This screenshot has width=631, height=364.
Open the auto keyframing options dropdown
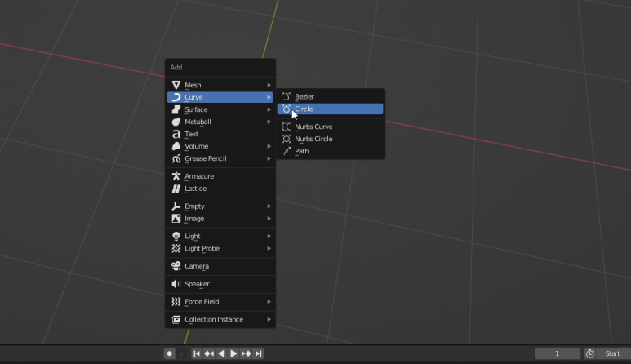click(181, 353)
